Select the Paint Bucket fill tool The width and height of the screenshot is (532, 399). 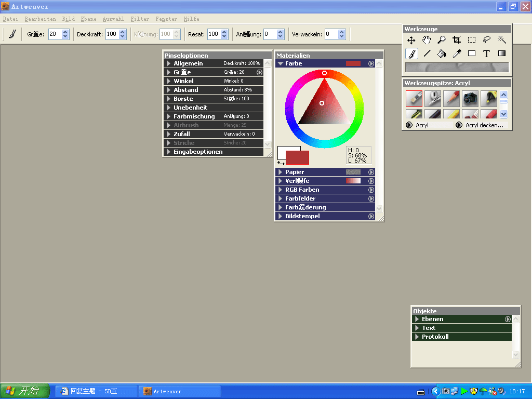point(442,54)
